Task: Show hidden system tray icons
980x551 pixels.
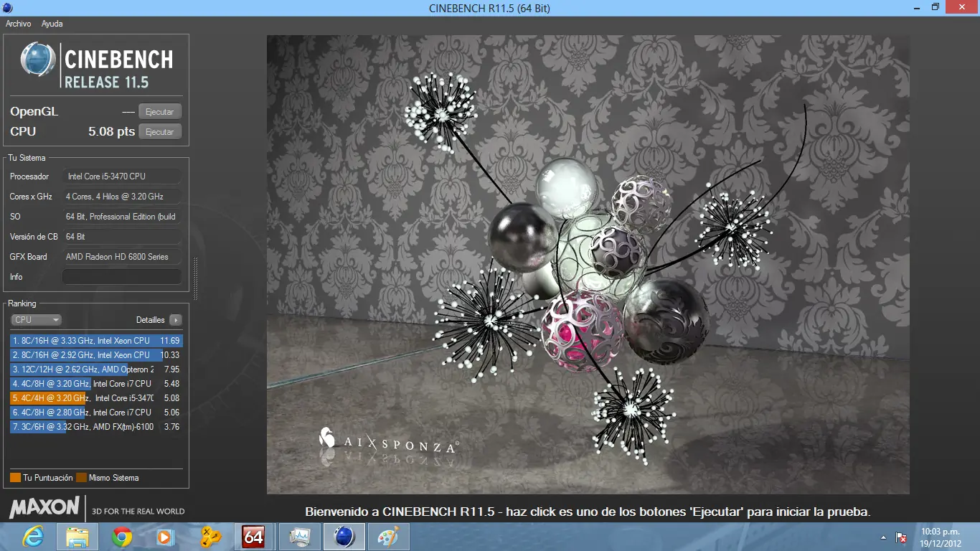Action: (x=883, y=537)
